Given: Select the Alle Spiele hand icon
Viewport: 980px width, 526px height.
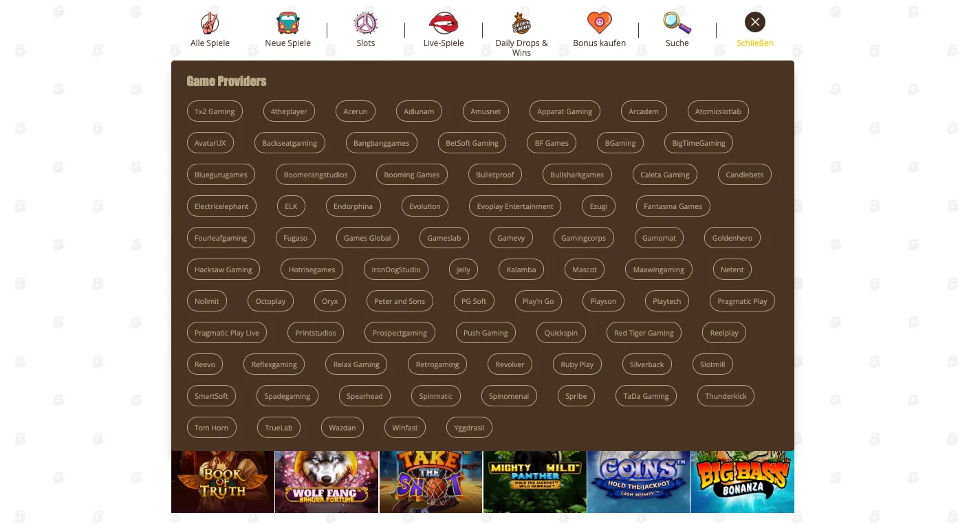Looking at the screenshot, I should (210, 22).
